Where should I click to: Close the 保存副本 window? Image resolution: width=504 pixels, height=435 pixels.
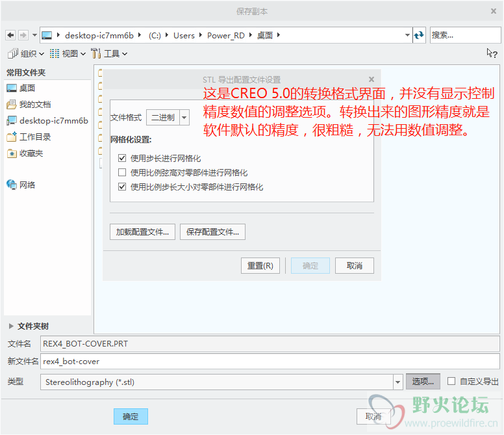[x=494, y=11]
